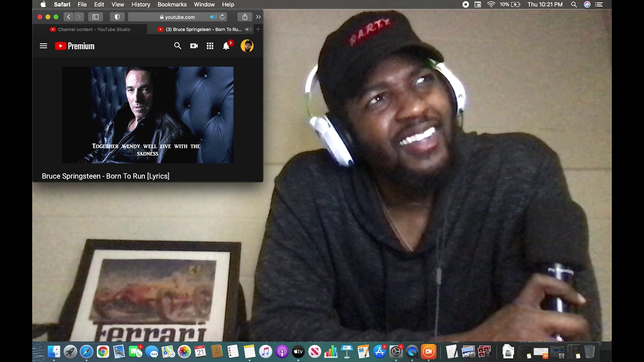Open the YouTube hamburger guide menu

[x=43, y=46]
